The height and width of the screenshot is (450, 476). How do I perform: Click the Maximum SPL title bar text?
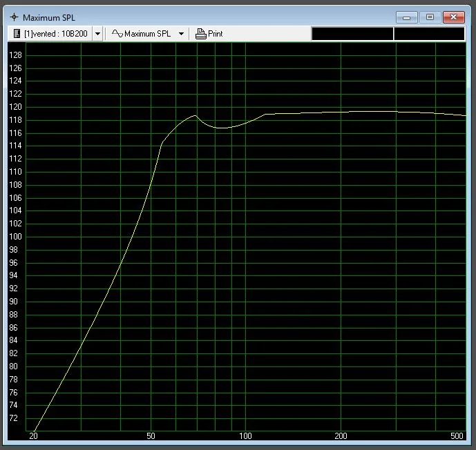(49, 17)
